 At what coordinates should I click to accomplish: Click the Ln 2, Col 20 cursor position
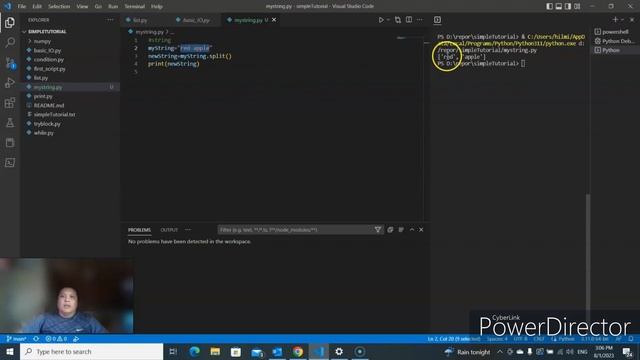[x=453, y=339]
